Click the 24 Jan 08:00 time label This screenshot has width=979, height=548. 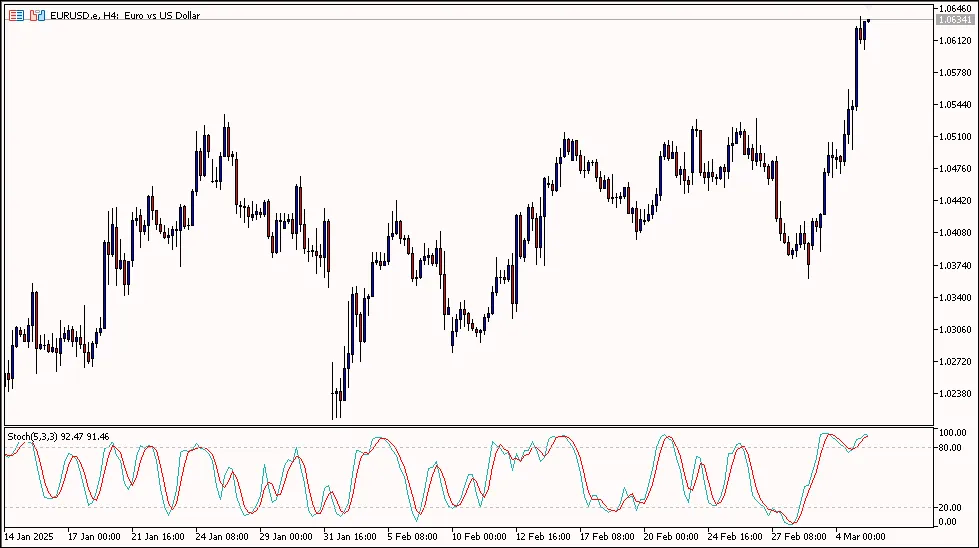[x=222, y=536]
